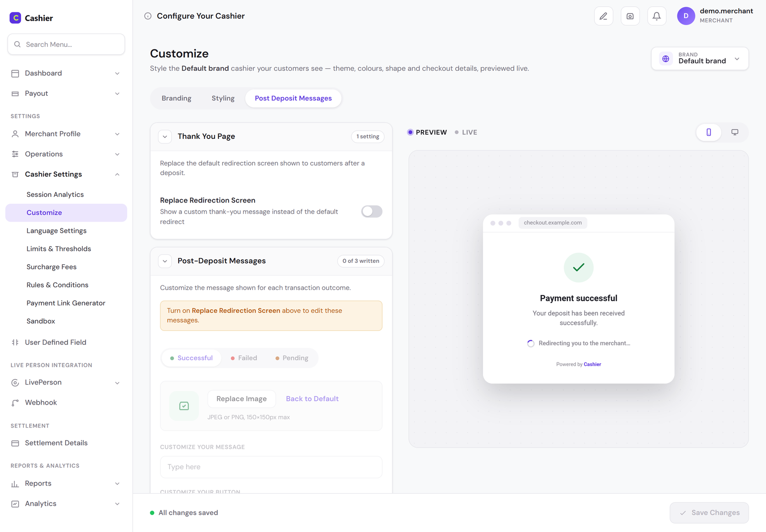The height and width of the screenshot is (532, 766).
Task: Click the pencil edit icon in header
Action: pos(603,16)
